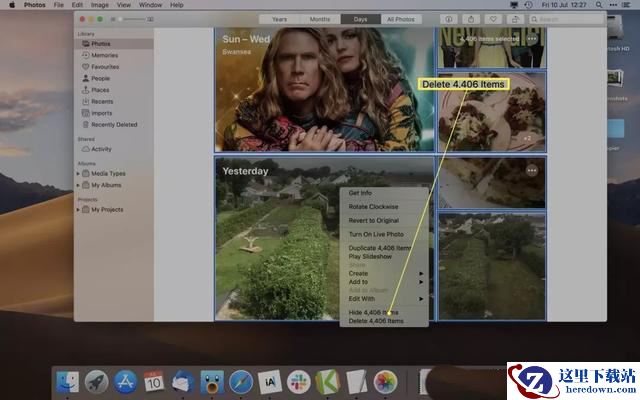Viewport: 640px width, 400px height.
Task: Click the Search field in Photos
Action: click(566, 19)
